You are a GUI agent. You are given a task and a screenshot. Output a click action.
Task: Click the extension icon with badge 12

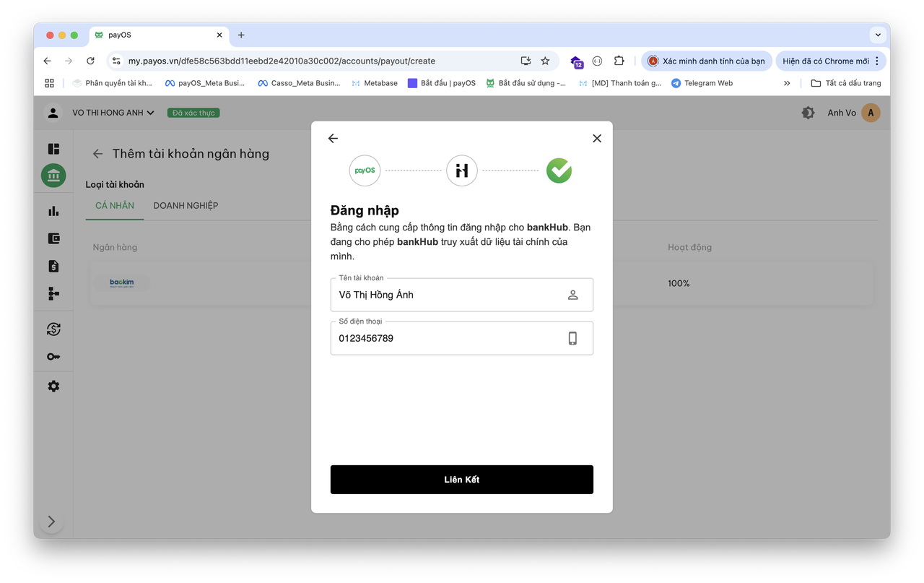576,62
